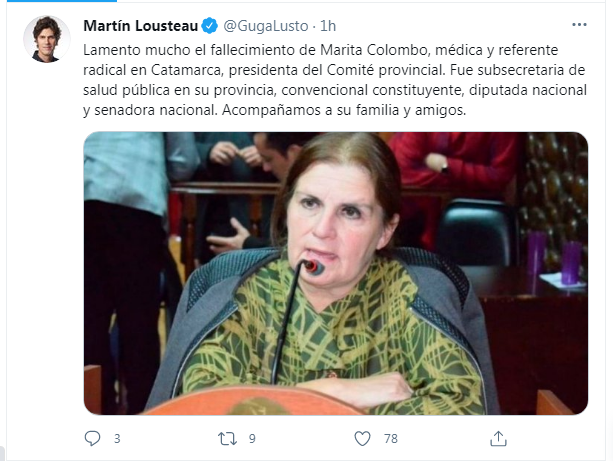Open the three-dot more options menu
Viewport: 613px width, 461px height.
579,25
